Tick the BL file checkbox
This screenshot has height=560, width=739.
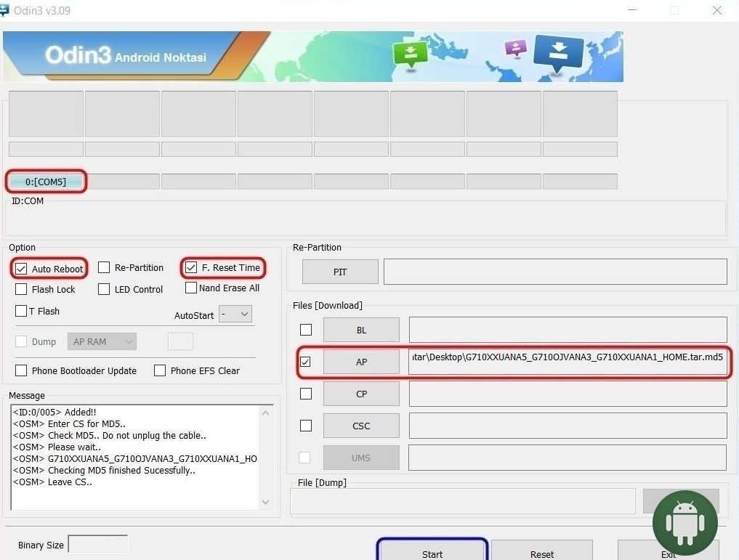click(306, 330)
